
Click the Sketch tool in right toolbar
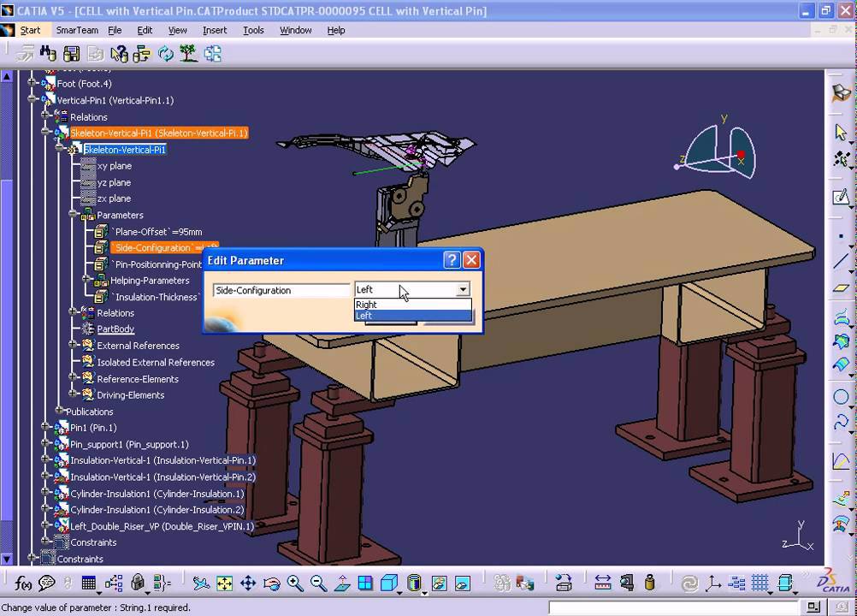841,197
